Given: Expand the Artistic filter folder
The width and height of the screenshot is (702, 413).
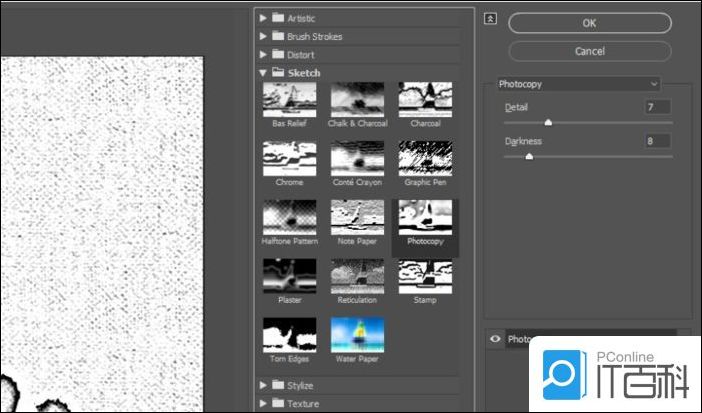Looking at the screenshot, I should [263, 18].
